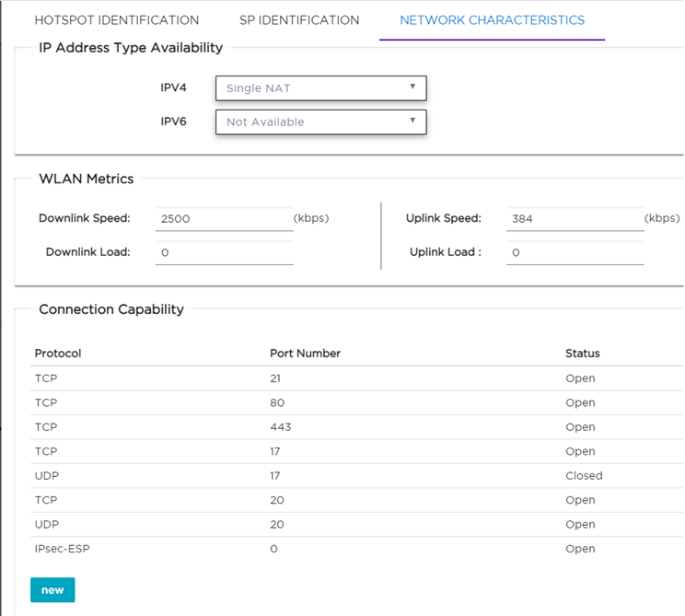The image size is (685, 616).
Task: Focus the Uplink Speed field showing 384
Action: (575, 219)
